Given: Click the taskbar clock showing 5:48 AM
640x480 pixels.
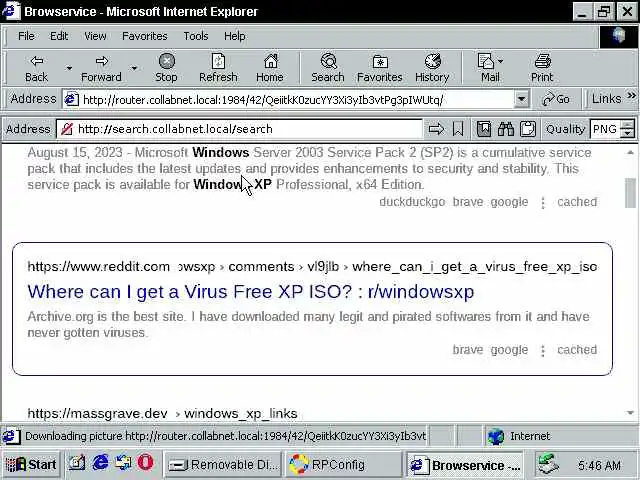Looking at the screenshot, I should coord(599,465).
